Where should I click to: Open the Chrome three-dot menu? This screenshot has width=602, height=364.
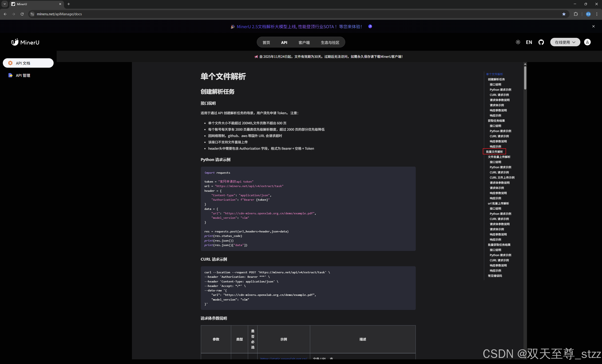coord(597,14)
